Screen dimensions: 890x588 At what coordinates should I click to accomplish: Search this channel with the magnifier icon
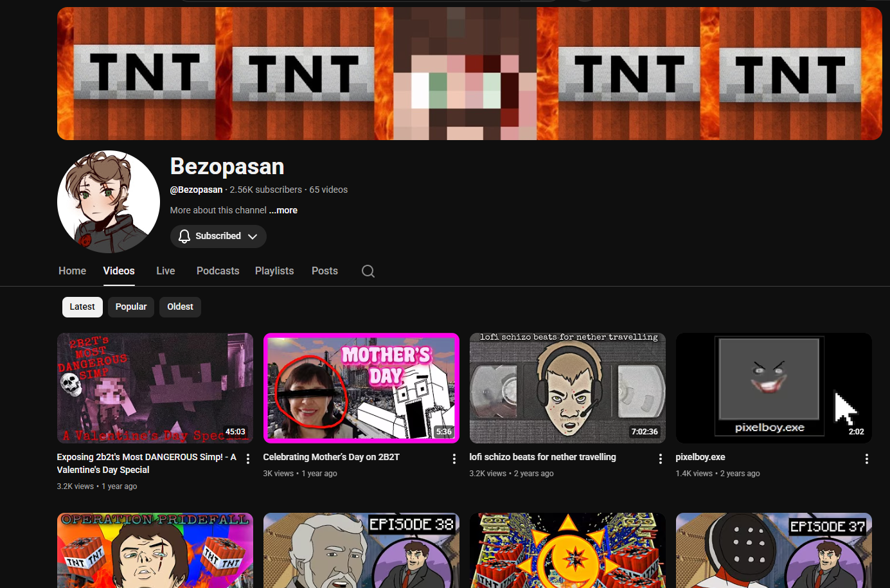tap(368, 271)
